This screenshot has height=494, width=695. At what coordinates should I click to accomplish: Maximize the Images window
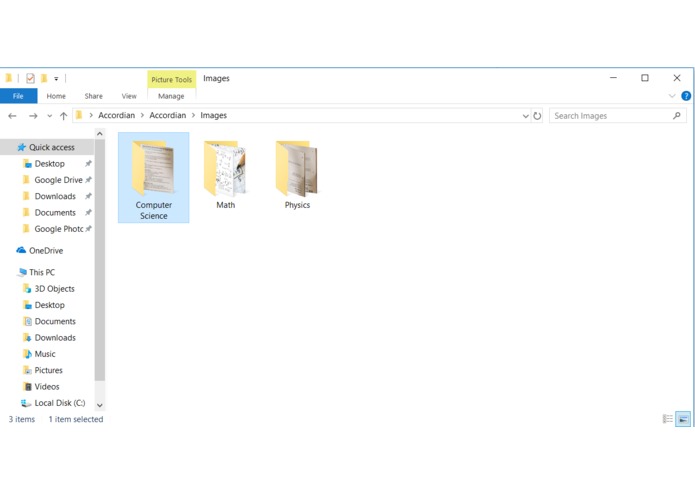coord(645,78)
